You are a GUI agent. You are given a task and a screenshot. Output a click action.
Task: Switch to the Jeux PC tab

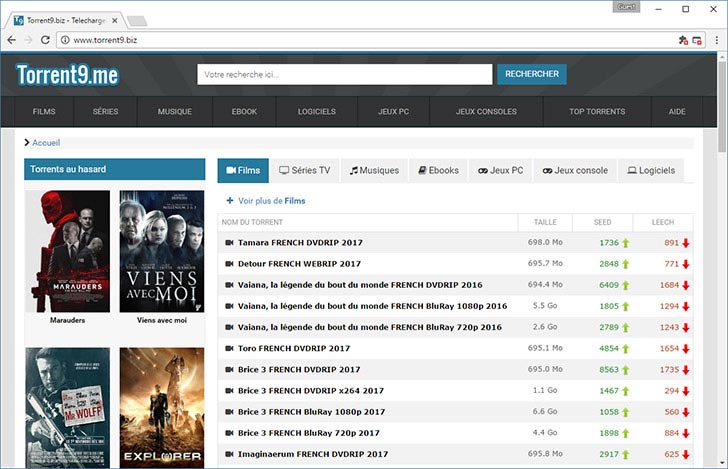[500, 170]
